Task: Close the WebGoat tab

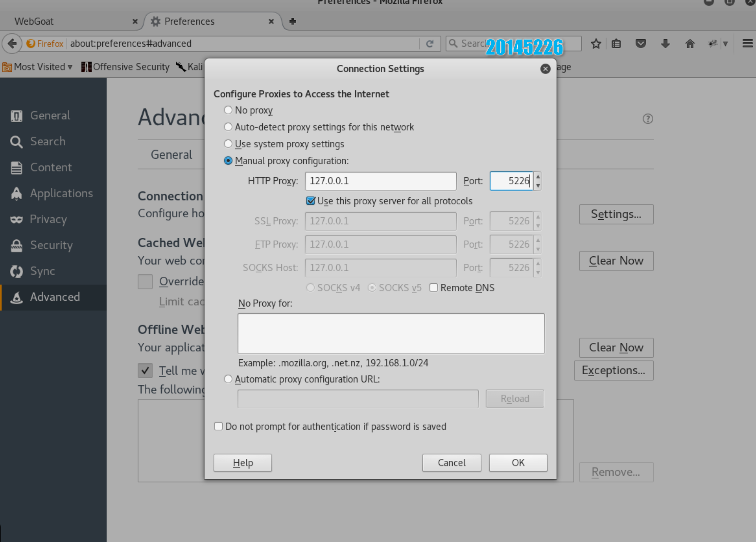Action: (x=135, y=22)
